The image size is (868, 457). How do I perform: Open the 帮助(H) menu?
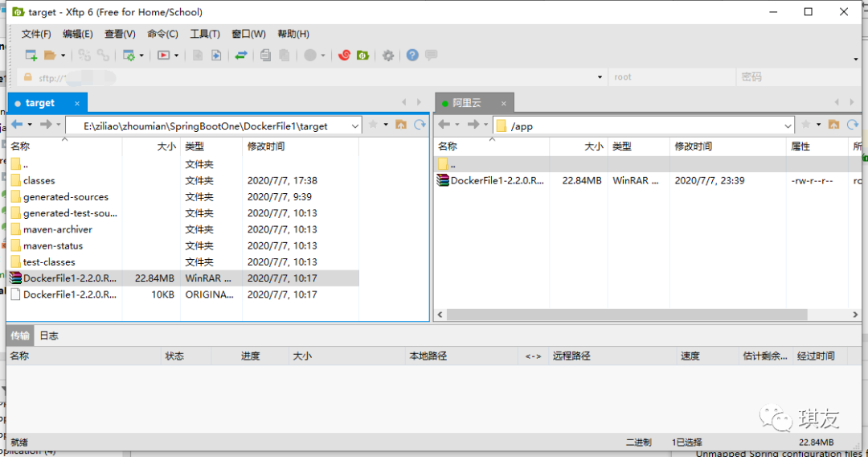click(x=293, y=35)
